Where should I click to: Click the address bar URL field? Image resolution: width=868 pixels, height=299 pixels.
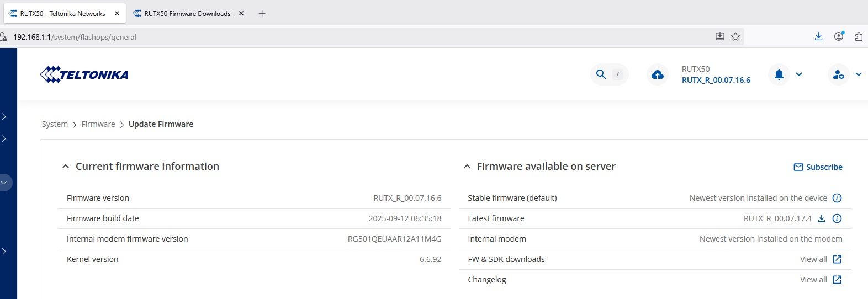[x=331, y=37]
